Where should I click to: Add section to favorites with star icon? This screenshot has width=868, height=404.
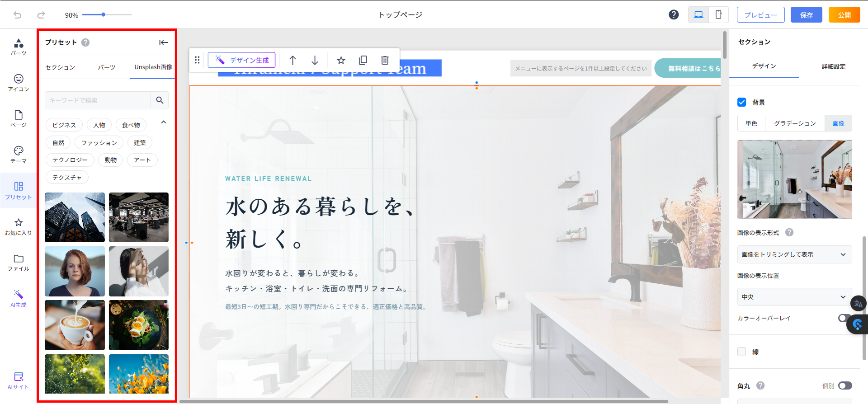pyautogui.click(x=341, y=60)
